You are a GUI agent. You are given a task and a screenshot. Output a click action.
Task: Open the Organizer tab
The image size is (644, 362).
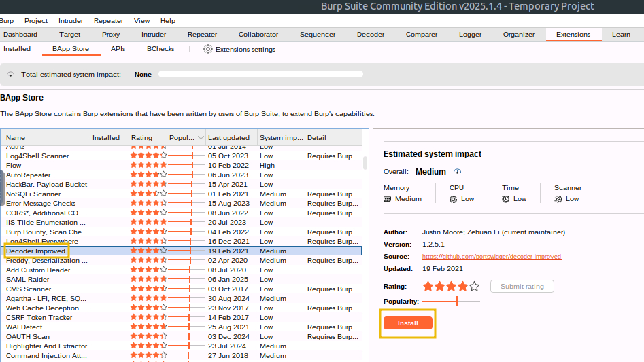pyautogui.click(x=519, y=35)
